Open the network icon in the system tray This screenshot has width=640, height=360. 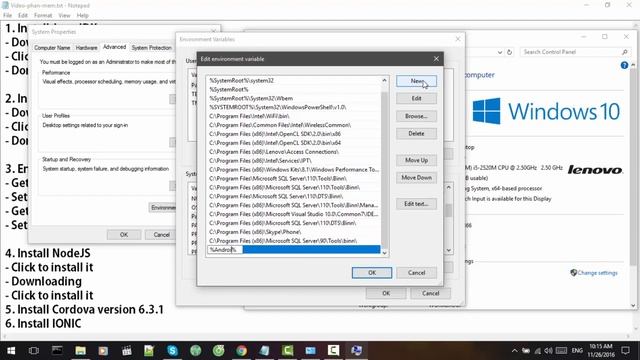click(x=538, y=351)
